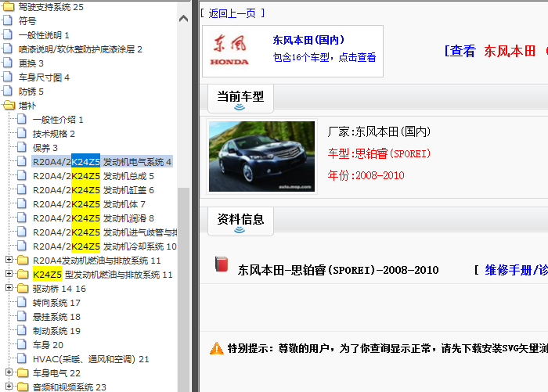The image size is (548, 392).
Task: Click the page icon next to 车身尺寸图 4
Action: (8, 77)
